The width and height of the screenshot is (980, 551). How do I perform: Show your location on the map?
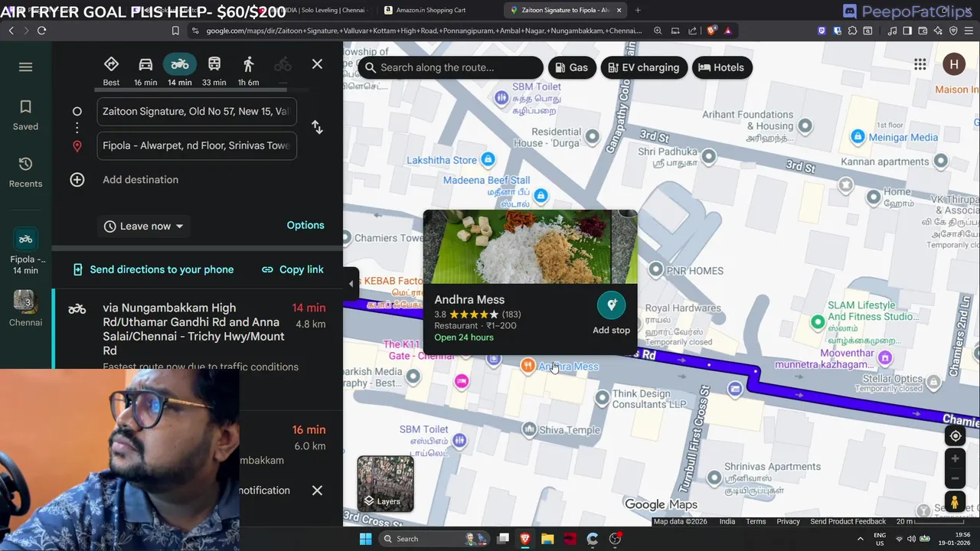coord(955,436)
